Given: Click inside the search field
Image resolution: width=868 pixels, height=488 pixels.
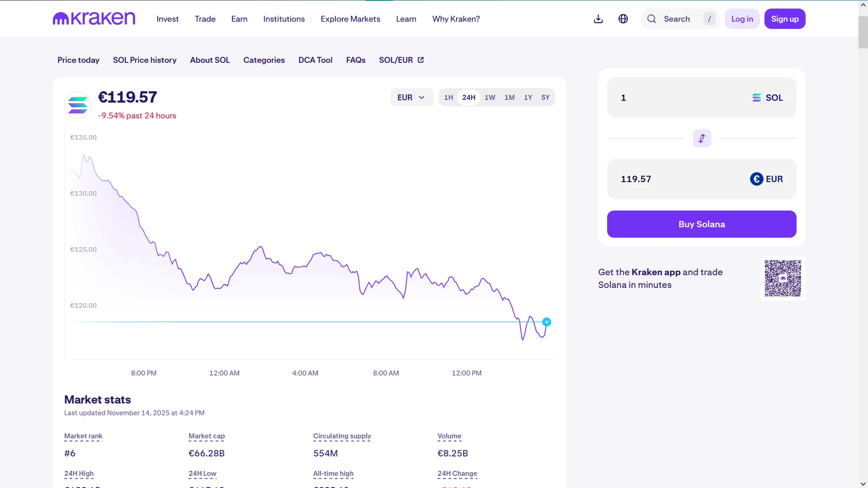Looking at the screenshot, I should tap(678, 19).
